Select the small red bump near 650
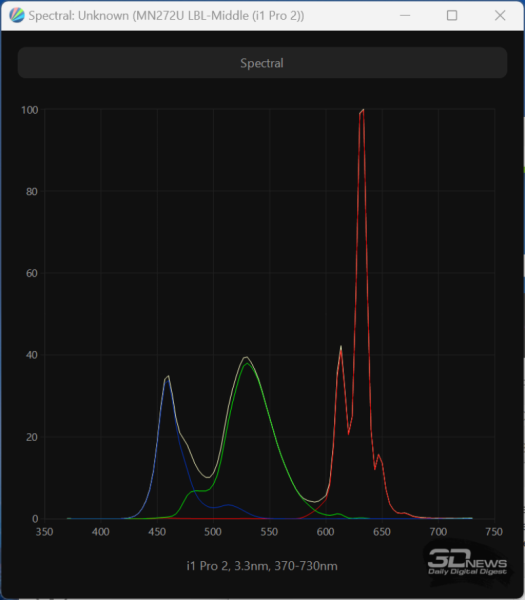 coord(378,455)
